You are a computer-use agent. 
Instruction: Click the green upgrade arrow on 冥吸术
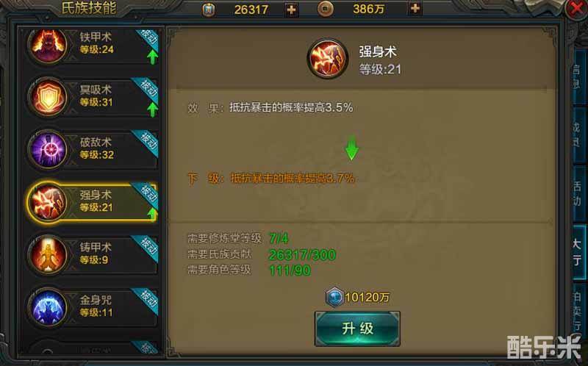(x=152, y=110)
